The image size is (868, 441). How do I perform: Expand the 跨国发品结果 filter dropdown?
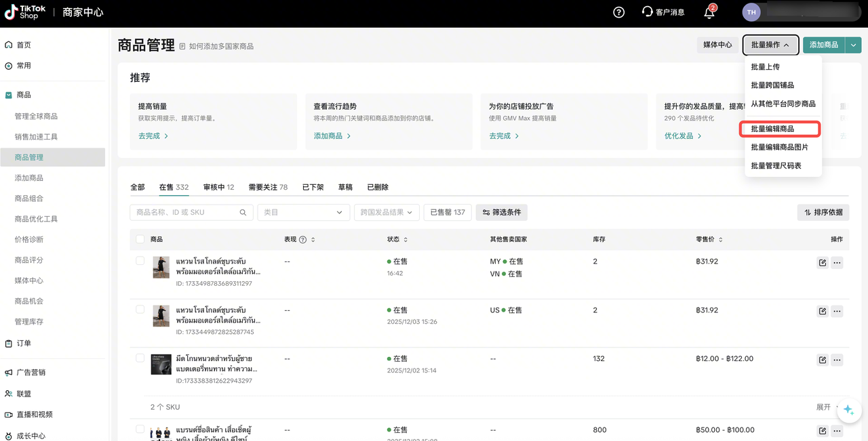pyautogui.click(x=387, y=213)
